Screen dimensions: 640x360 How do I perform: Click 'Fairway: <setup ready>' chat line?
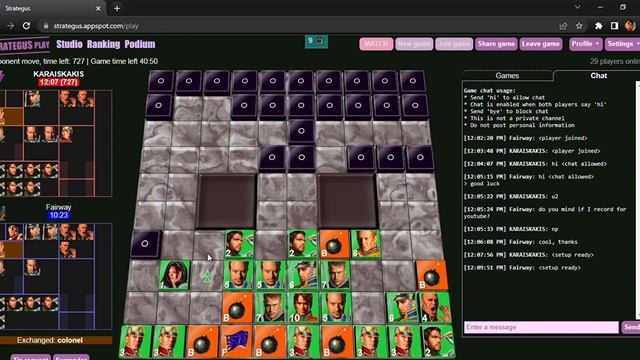point(522,268)
